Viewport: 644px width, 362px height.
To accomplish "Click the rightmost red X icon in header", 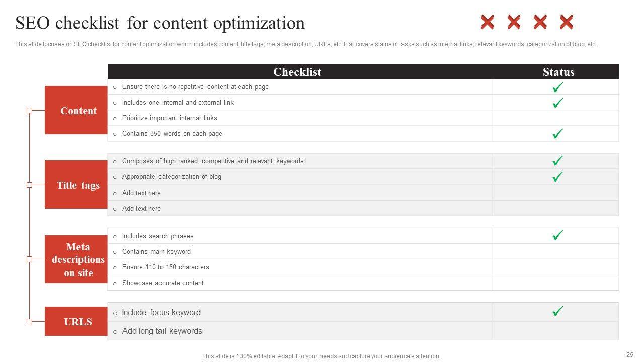I will click(x=567, y=22).
